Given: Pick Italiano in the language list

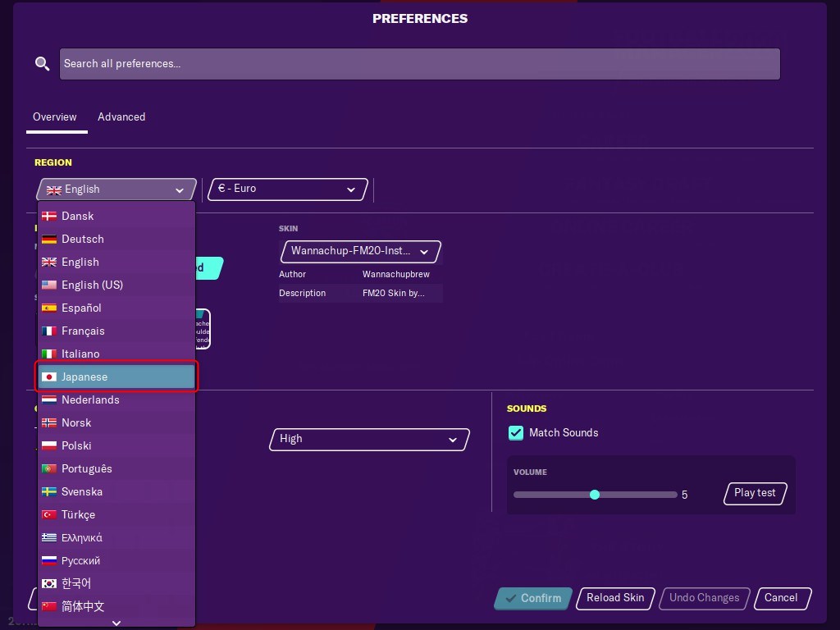Looking at the screenshot, I should (116, 354).
